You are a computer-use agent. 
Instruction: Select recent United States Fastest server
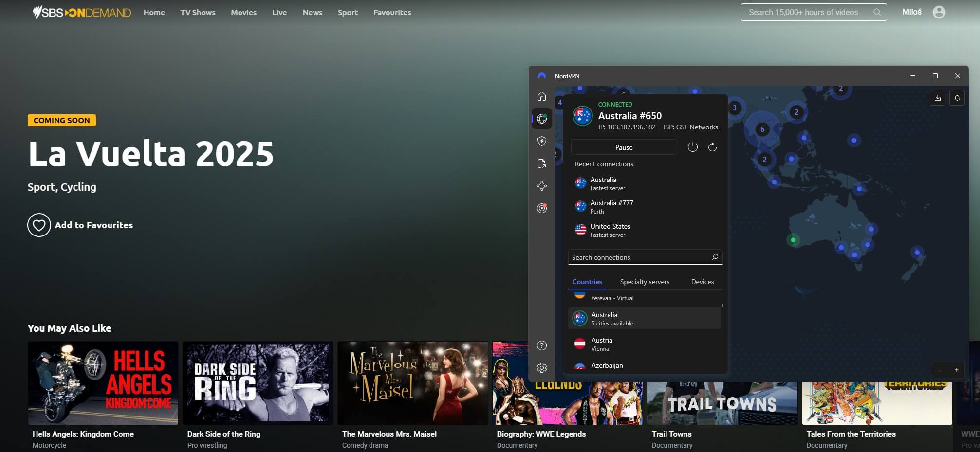tap(645, 230)
